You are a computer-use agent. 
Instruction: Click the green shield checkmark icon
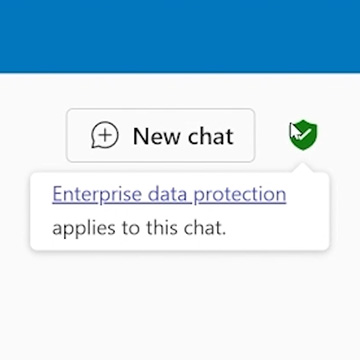[303, 135]
